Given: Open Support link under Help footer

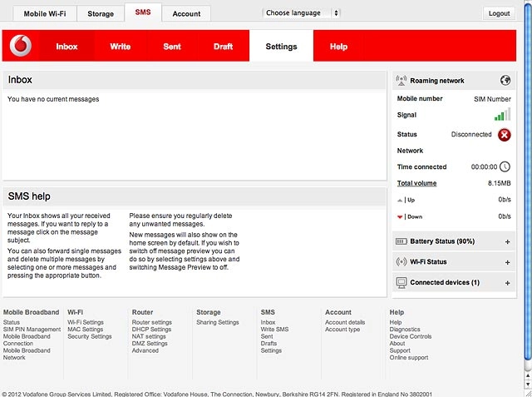Looking at the screenshot, I should pyautogui.click(x=400, y=350).
